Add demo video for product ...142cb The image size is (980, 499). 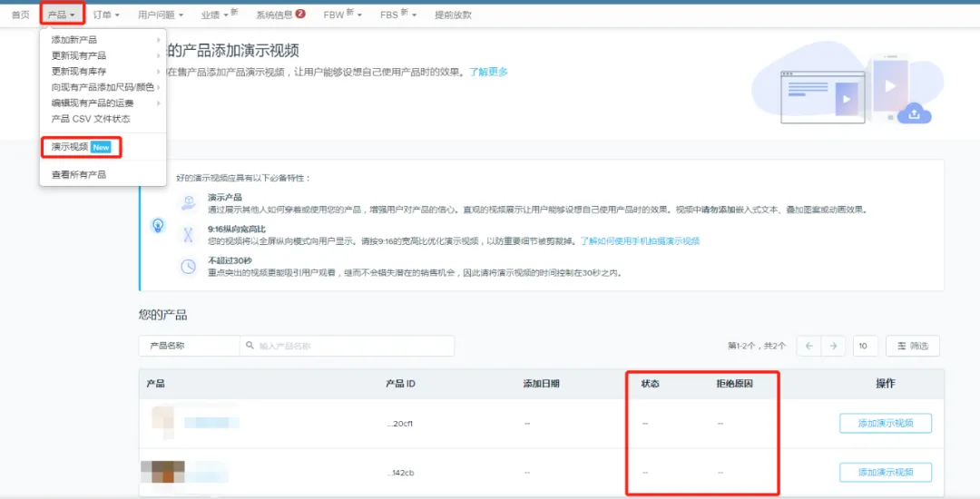(x=886, y=472)
